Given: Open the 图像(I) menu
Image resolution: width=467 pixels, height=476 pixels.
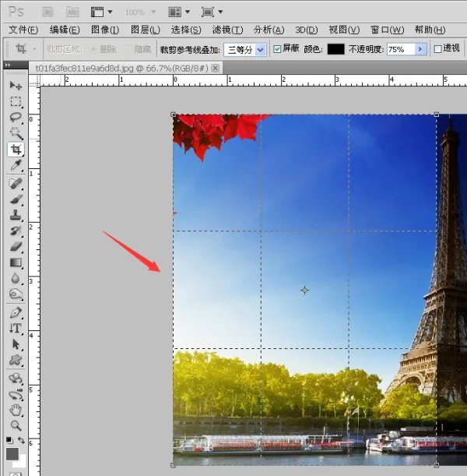Looking at the screenshot, I should (x=104, y=30).
